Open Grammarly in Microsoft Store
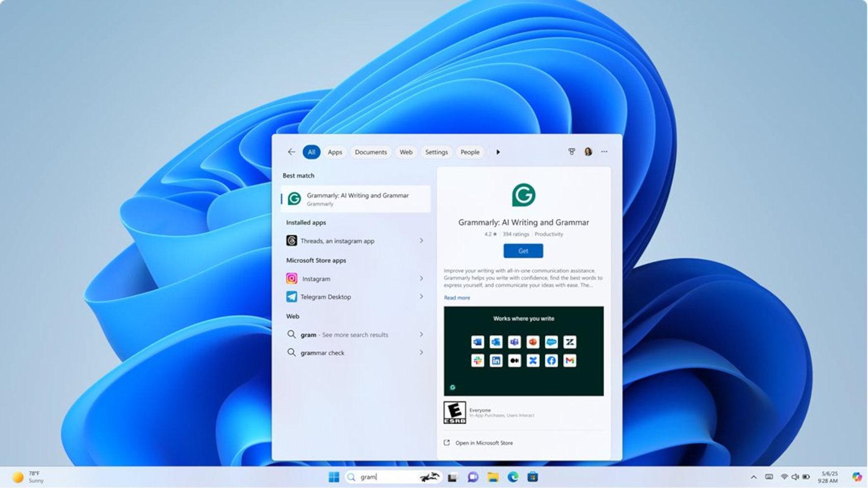The height and width of the screenshot is (488, 868). coord(483,443)
